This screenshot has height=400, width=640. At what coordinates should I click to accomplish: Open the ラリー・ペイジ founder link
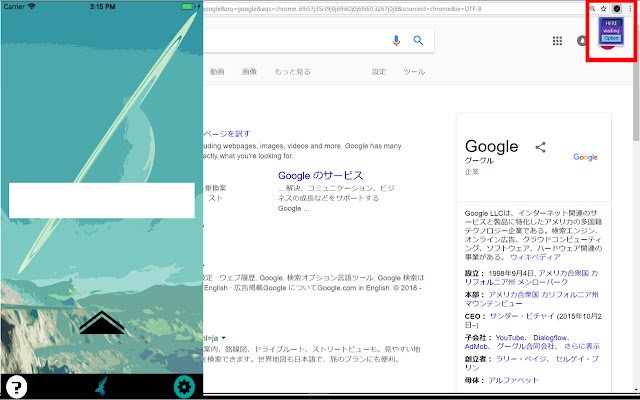coord(520,359)
